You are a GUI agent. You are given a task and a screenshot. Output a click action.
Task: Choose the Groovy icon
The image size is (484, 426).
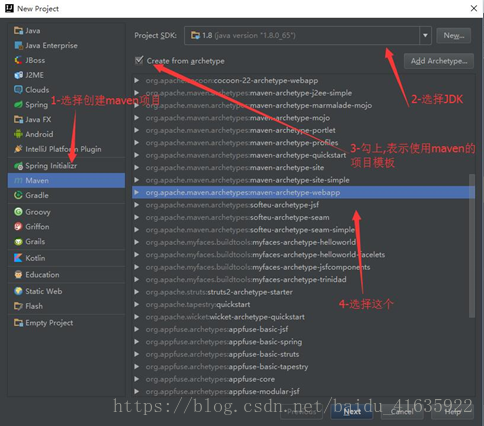[x=18, y=212]
